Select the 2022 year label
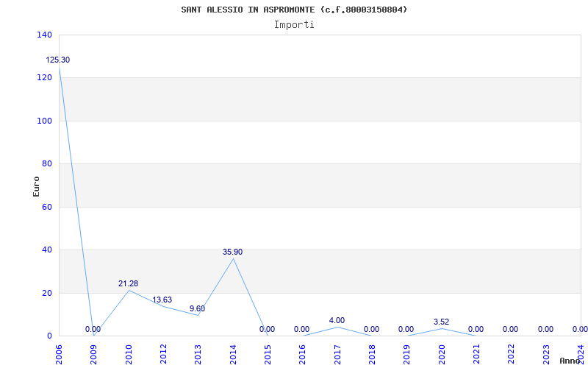 click(512, 354)
